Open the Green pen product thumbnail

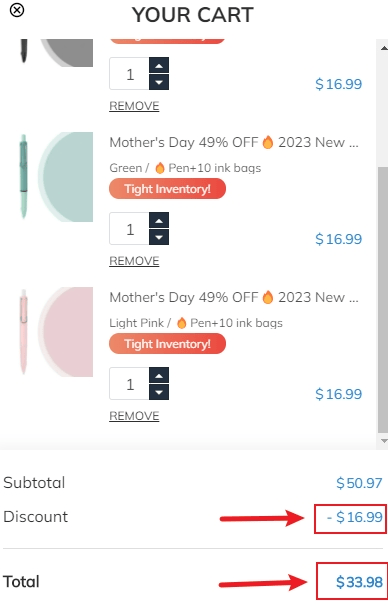(x=56, y=177)
